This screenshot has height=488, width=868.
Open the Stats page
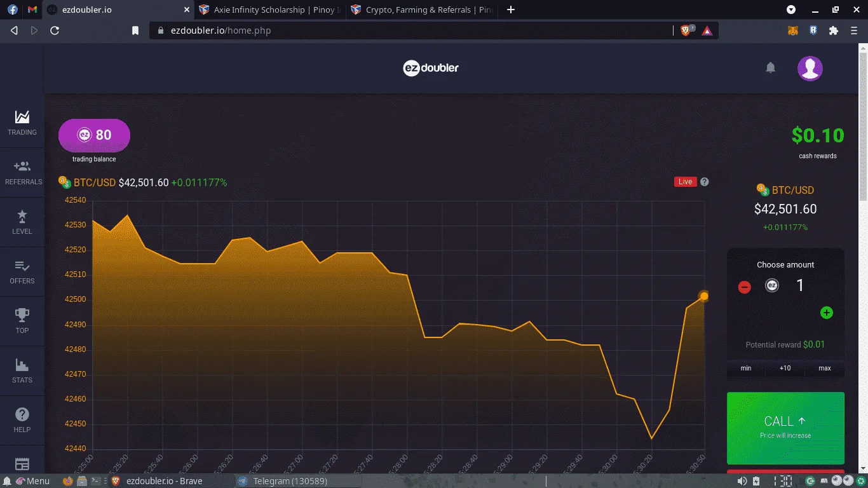coord(22,370)
